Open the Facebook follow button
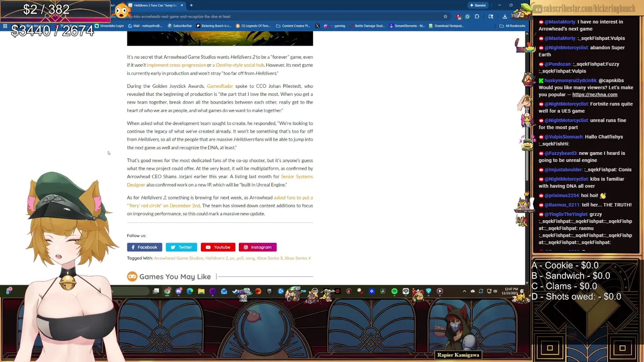This screenshot has height=362, width=644. [x=144, y=247]
